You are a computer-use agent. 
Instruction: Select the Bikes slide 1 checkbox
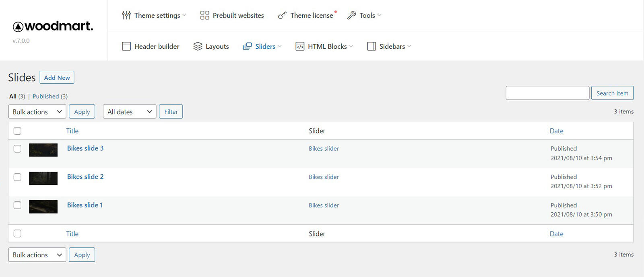coord(17,205)
